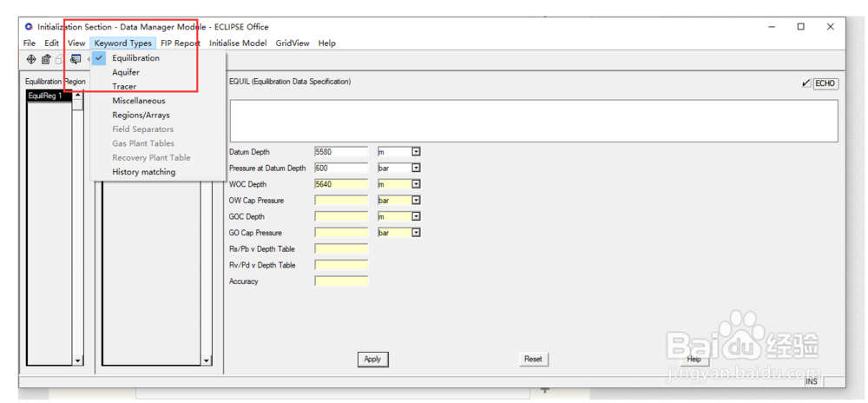Open the GridView menu
Screen dimensions: 868x403
293,43
